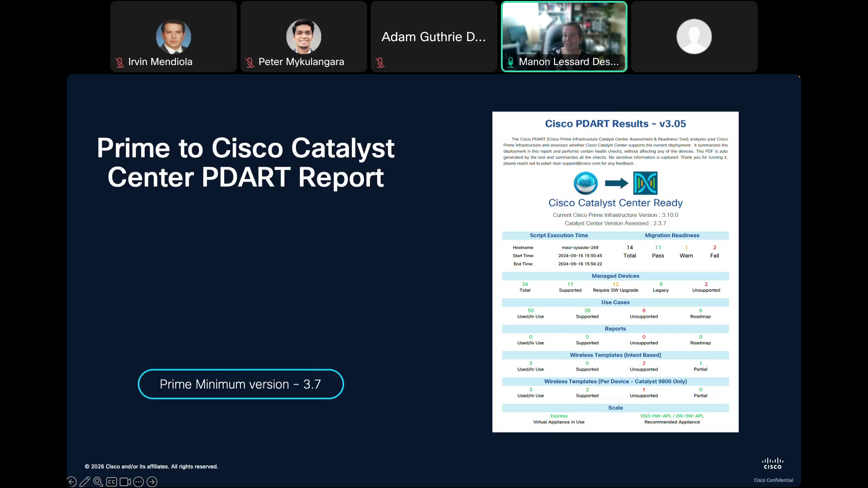Click Peter Mykulangara's muted microphone icon
This screenshot has width=868, height=488.
coord(250,62)
